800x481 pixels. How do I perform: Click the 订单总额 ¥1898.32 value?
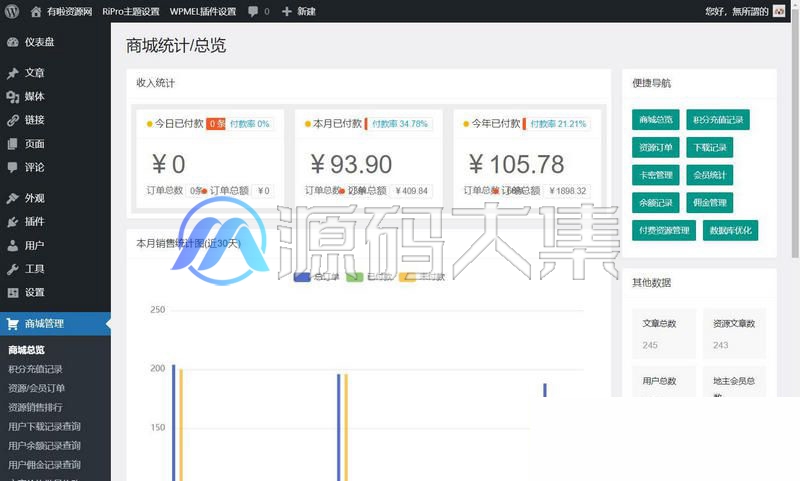567,191
